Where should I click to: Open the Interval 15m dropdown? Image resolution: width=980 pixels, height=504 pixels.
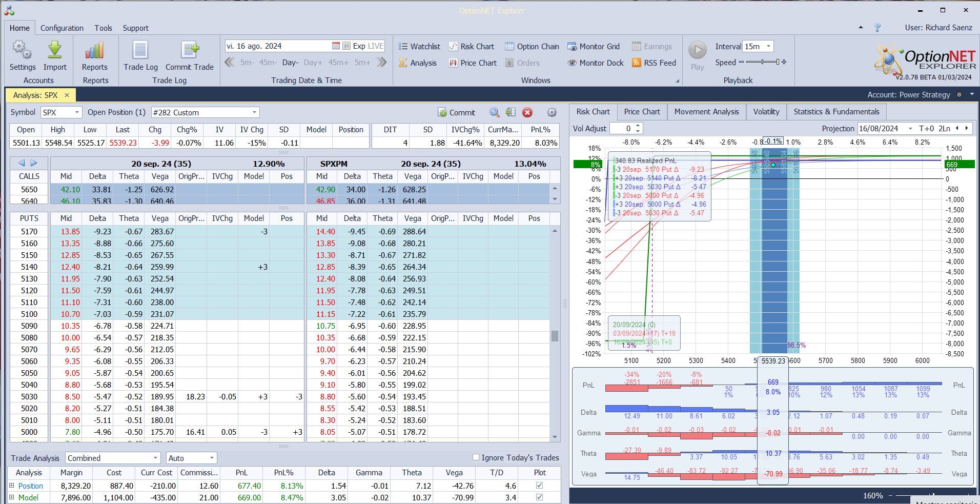pyautogui.click(x=768, y=46)
